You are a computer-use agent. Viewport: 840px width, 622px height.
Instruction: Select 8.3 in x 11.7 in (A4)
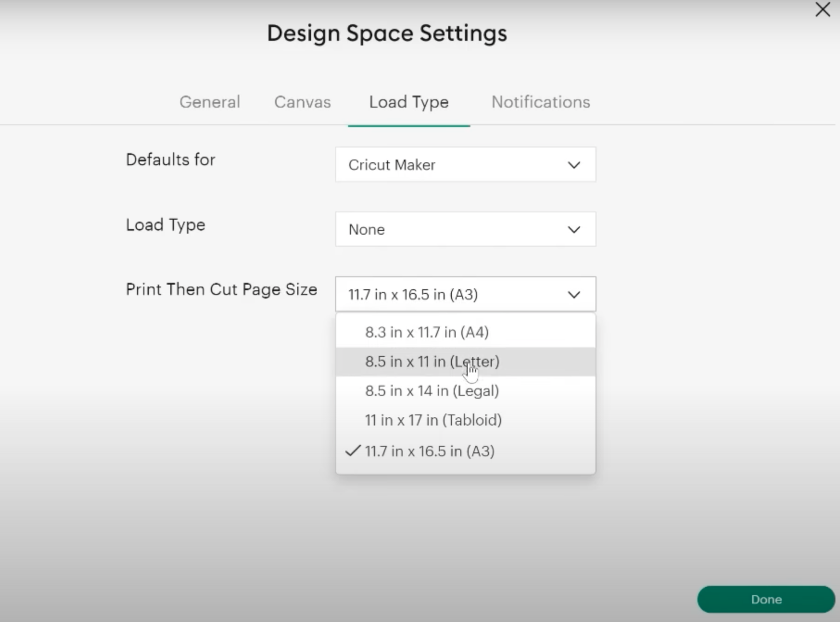(427, 332)
